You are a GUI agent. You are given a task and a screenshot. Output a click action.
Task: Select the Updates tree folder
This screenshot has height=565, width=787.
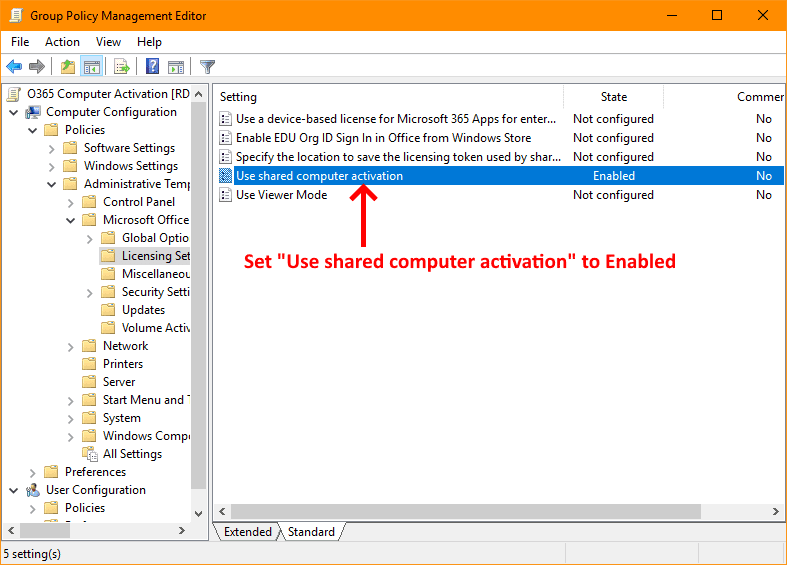[133, 310]
